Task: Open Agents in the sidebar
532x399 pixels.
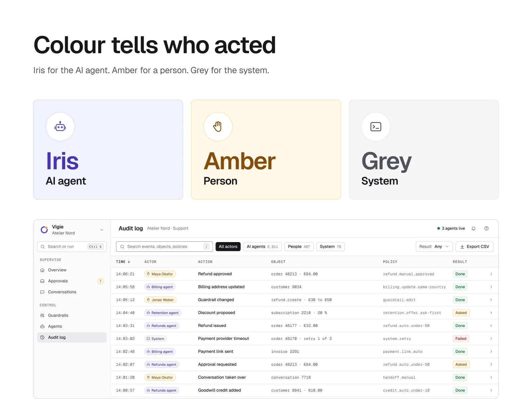Action: 72,326
